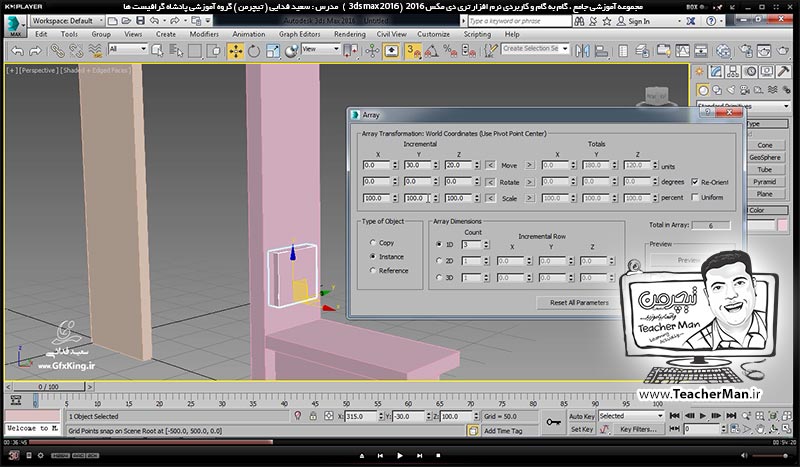Click the KMPlayer video seek bar
Image resolution: width=800 pixels, height=467 pixels.
399,442
